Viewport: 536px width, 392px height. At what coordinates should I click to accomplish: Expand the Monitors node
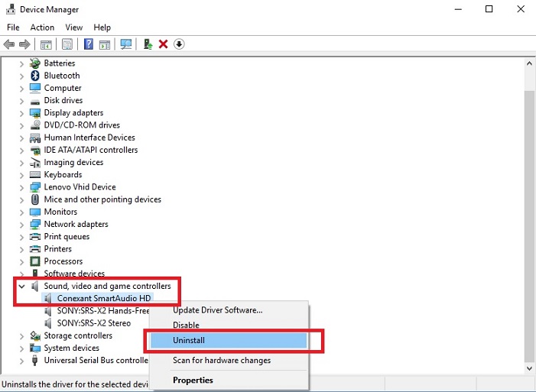point(21,212)
